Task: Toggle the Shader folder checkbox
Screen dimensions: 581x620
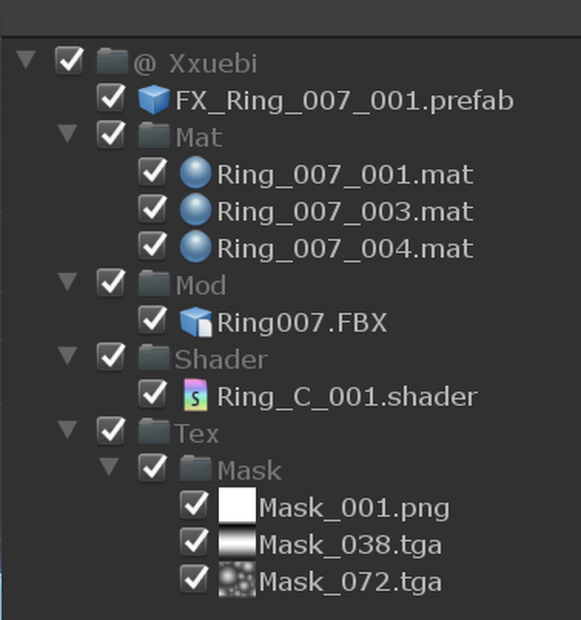Action: point(111,357)
